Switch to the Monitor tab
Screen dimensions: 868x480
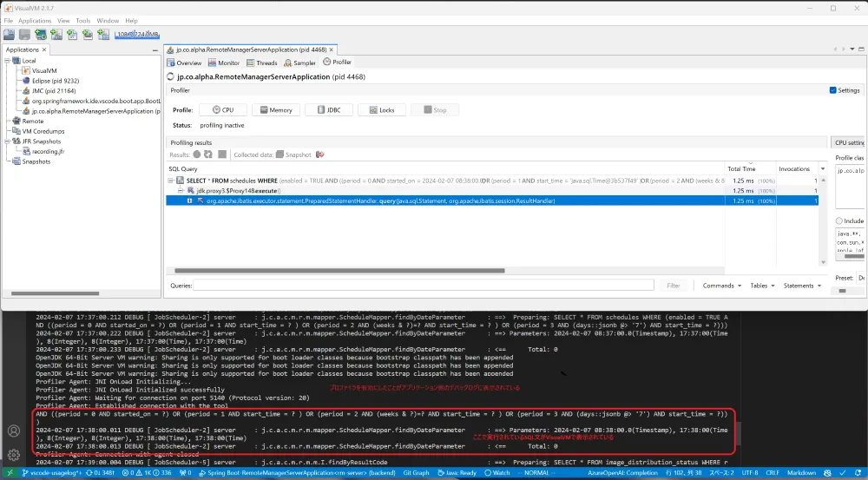pyautogui.click(x=224, y=62)
